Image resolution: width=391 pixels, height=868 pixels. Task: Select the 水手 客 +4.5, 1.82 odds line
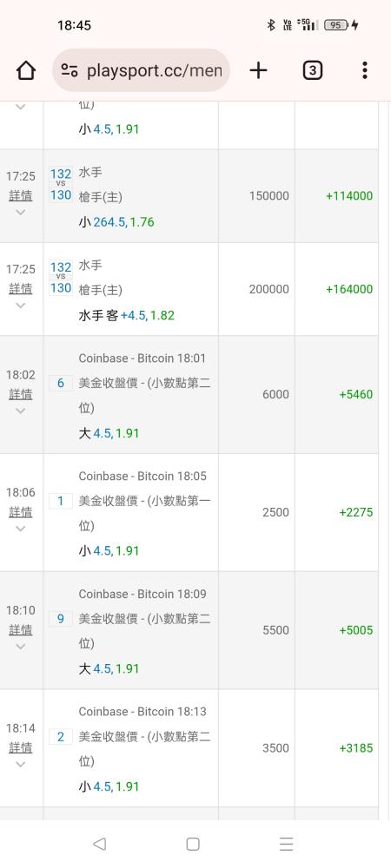pyautogui.click(x=126, y=316)
